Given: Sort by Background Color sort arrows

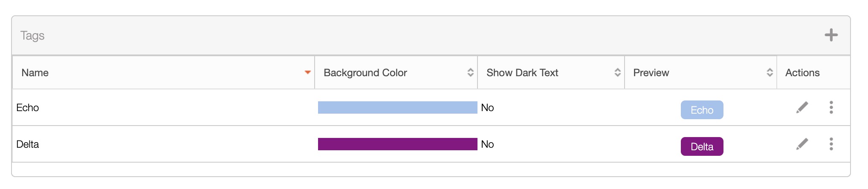Looking at the screenshot, I should (470, 73).
